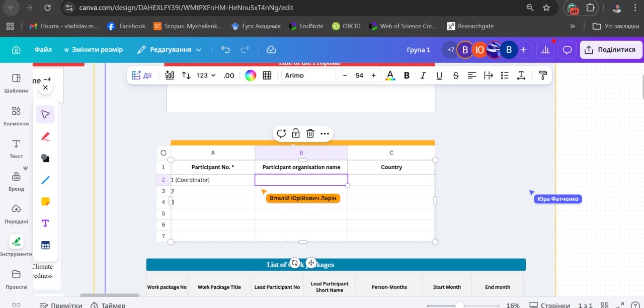Click the Поділитися share button
Screen dimensions: 644x308
tap(611, 50)
